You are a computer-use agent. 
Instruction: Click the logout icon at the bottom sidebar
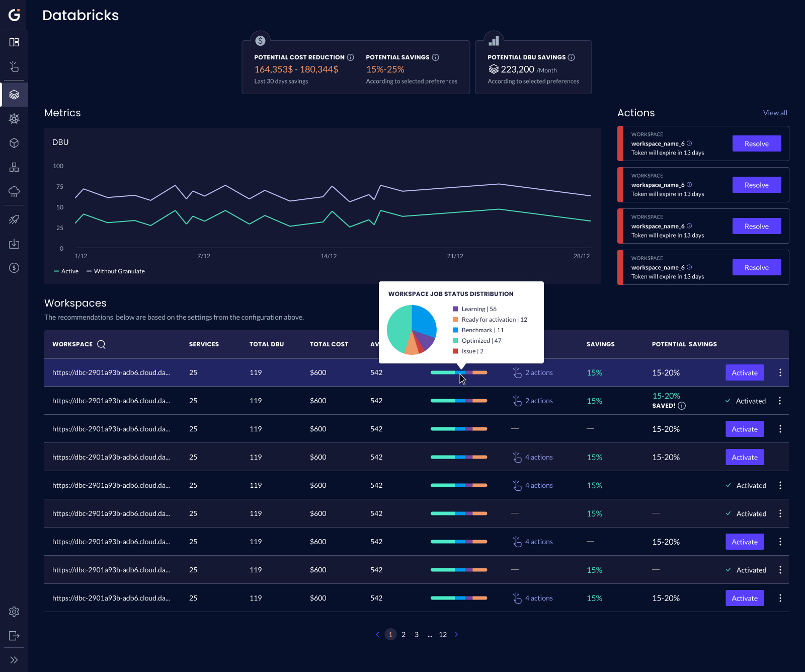tap(14, 636)
